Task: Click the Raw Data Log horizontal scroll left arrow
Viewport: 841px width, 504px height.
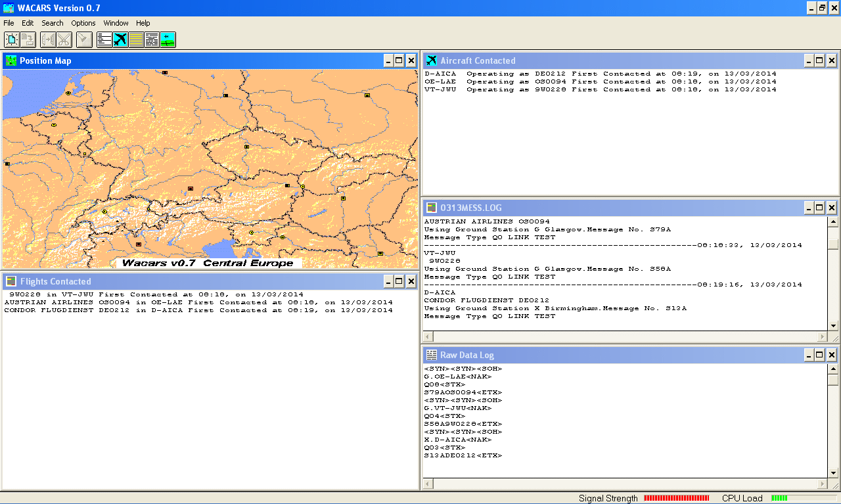Action: pos(428,484)
